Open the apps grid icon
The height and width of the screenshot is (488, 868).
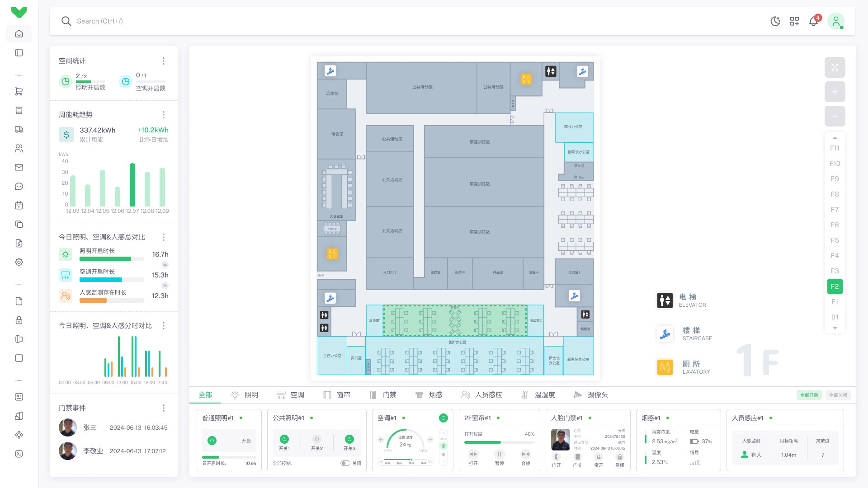[794, 21]
